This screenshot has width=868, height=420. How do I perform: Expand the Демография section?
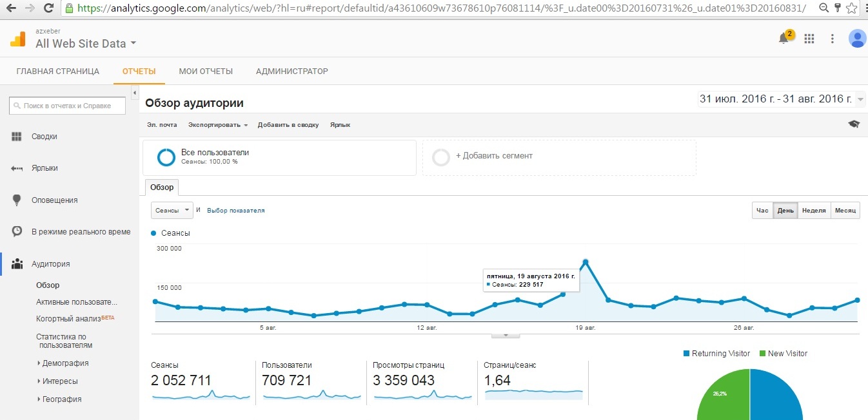[x=63, y=363]
